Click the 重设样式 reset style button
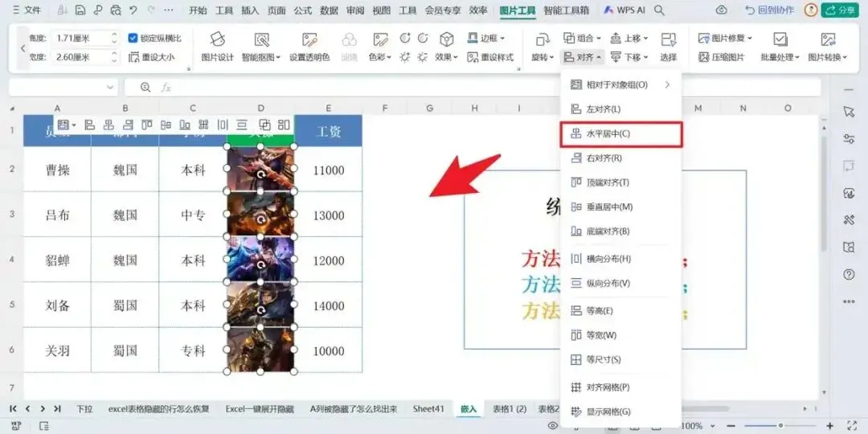 (x=490, y=57)
